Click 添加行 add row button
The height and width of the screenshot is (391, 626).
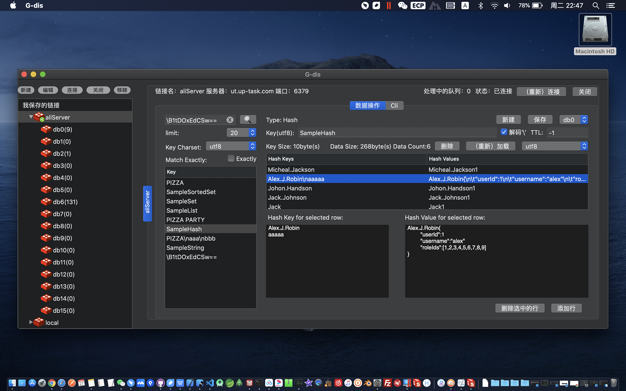[566, 308]
